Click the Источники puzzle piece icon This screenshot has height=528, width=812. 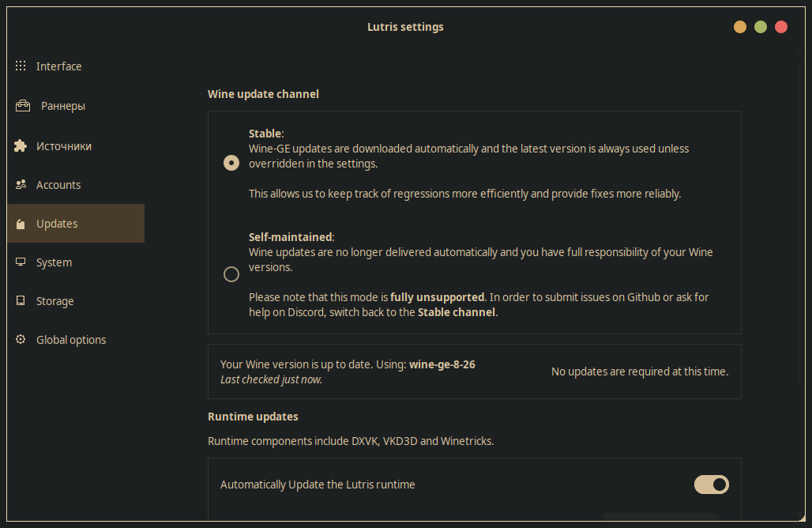point(21,146)
